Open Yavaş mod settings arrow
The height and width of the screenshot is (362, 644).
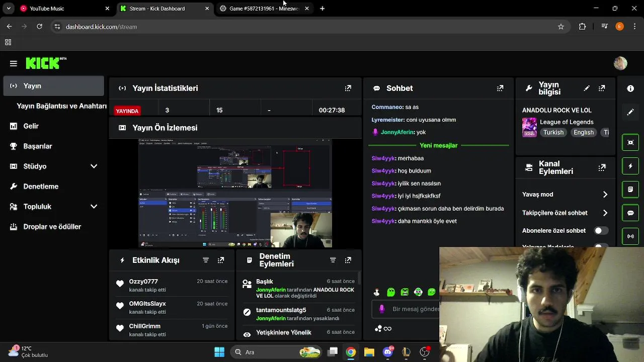605,195
